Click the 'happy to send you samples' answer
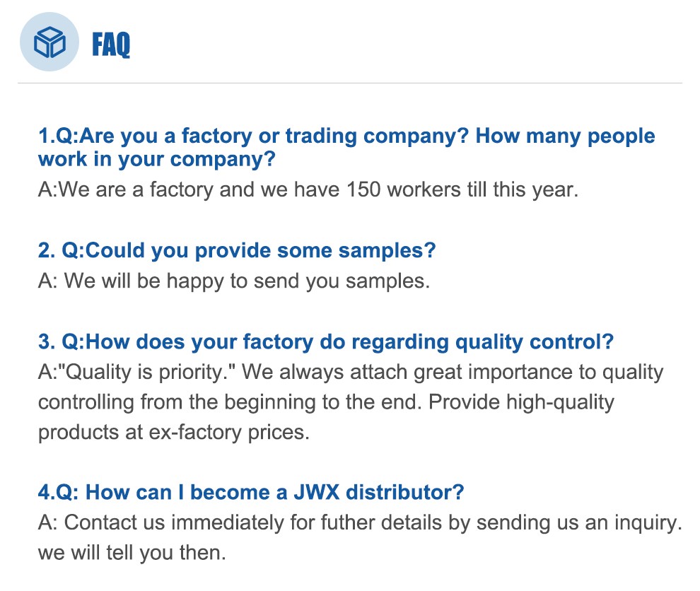 233,281
